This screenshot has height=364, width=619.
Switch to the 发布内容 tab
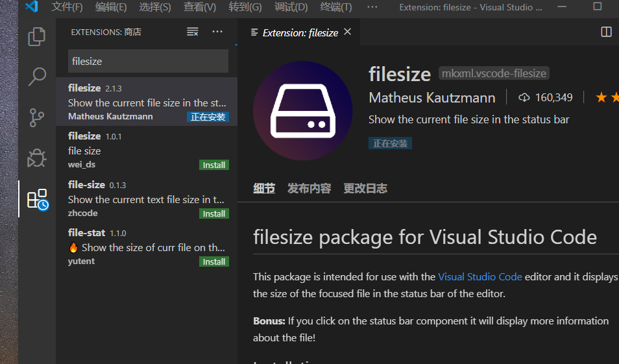[x=309, y=188]
